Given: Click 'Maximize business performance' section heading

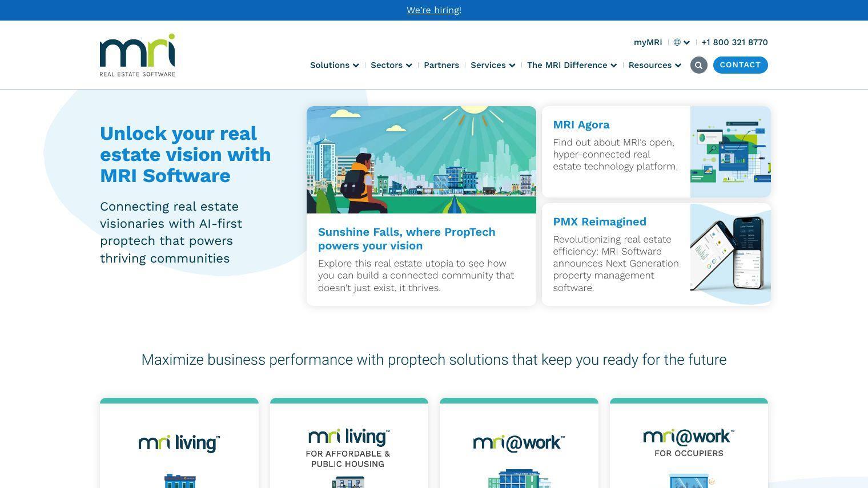Looking at the screenshot, I should click(x=434, y=360).
